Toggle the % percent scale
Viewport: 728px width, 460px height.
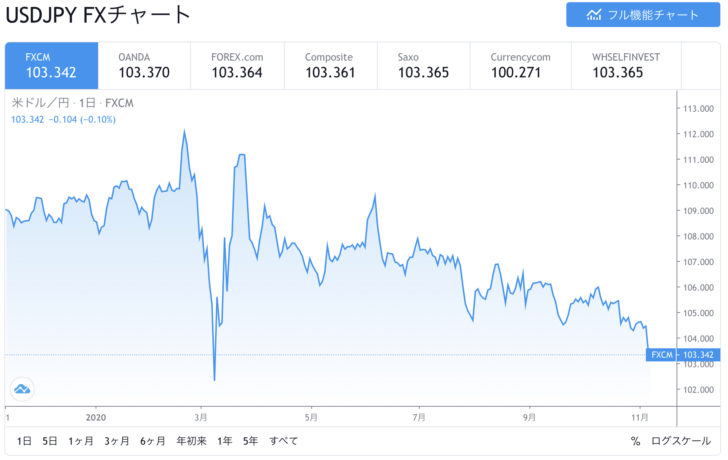point(635,441)
